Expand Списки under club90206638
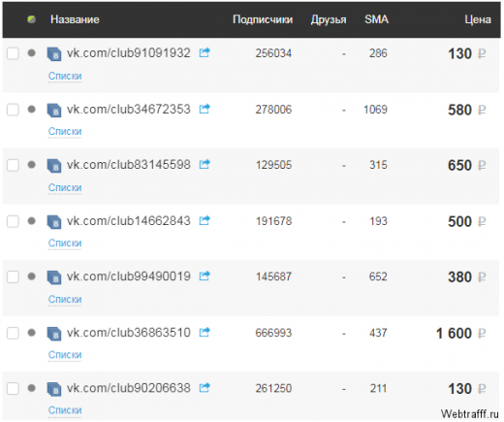The height and width of the screenshot is (422, 504). [65, 410]
